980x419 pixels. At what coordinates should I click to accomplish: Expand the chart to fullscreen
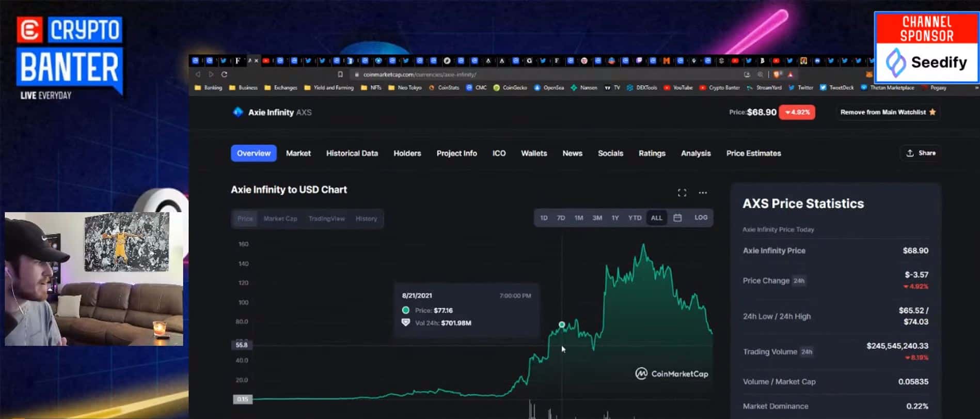click(682, 193)
